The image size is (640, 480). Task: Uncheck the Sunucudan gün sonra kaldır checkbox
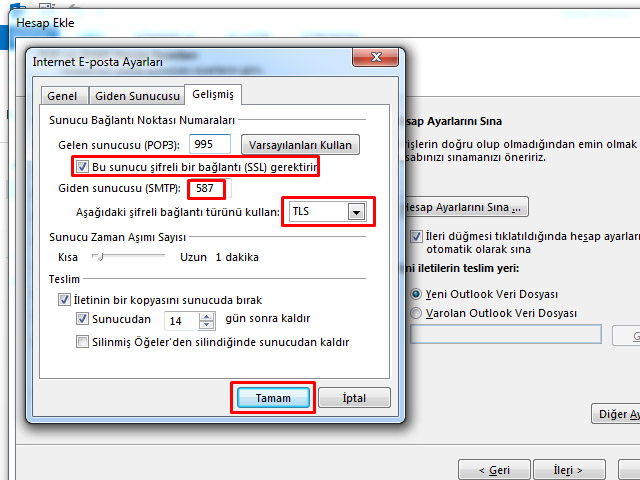click(83, 320)
